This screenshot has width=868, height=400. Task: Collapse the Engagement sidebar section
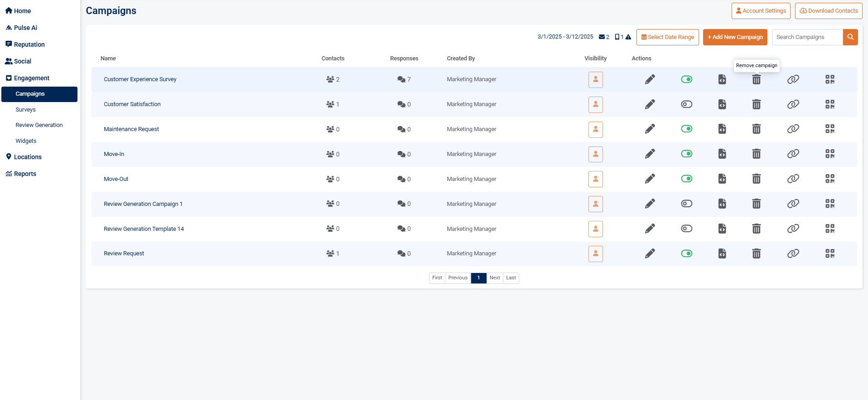click(x=31, y=78)
